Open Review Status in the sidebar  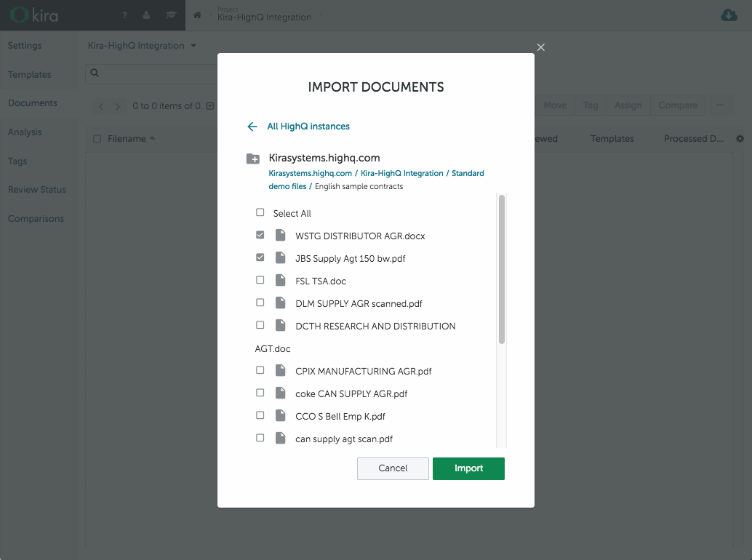coord(37,190)
